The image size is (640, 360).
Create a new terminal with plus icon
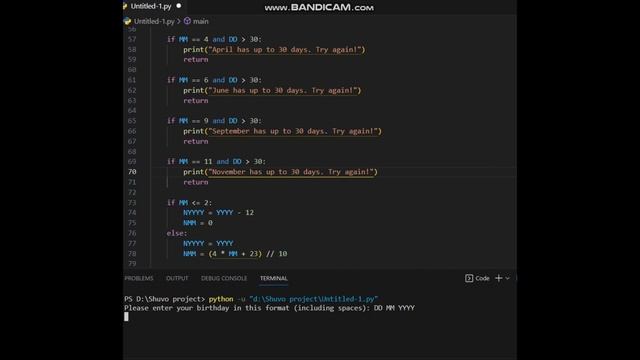(x=498, y=278)
